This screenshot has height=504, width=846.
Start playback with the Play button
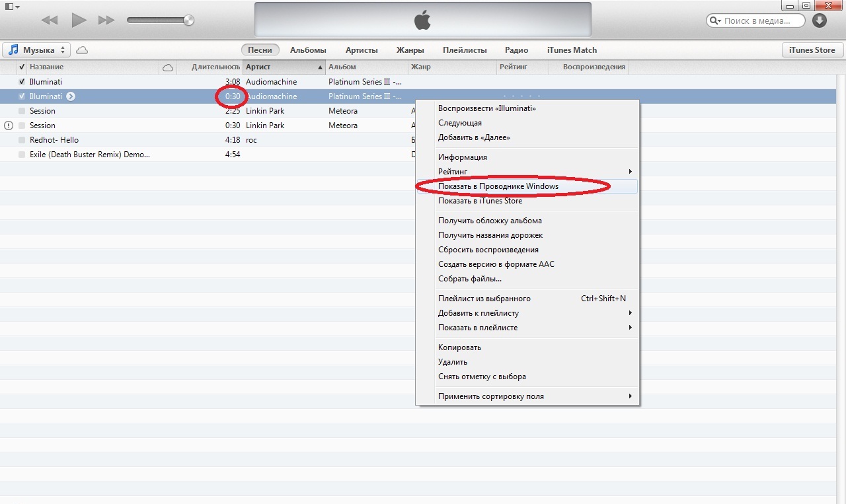pos(79,20)
